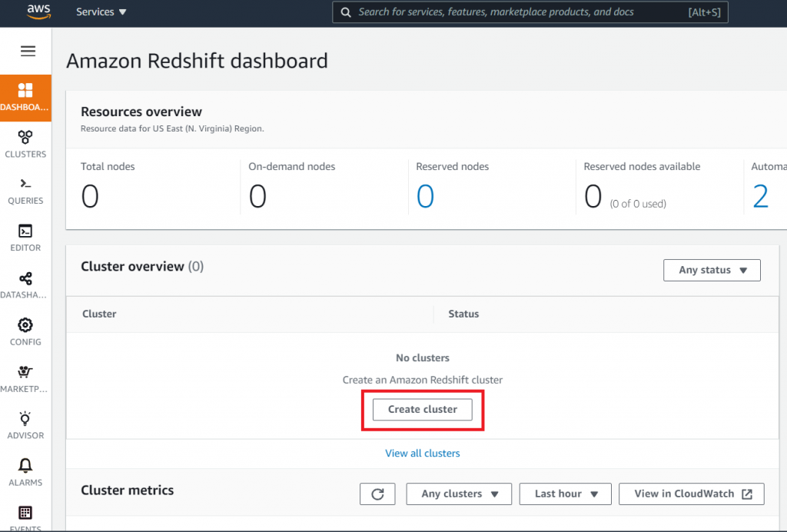The width and height of the screenshot is (787, 532).
Task: Click the [Alt+S] shortcut hint
Action: [x=704, y=12]
